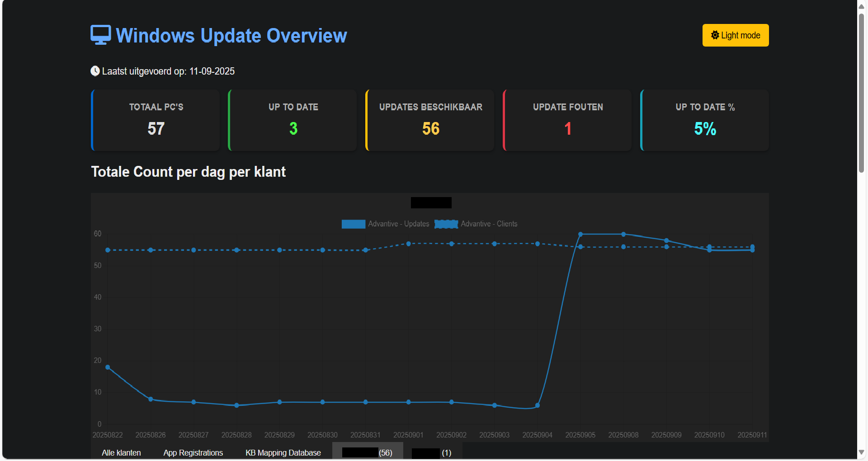Click the Up To Date % card
Image resolution: width=868 pixels, height=461 pixels.
point(705,120)
